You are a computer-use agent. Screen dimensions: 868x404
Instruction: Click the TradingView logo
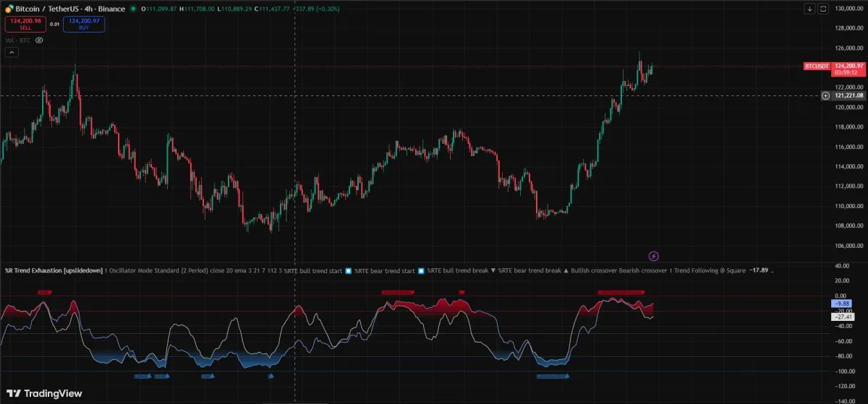[x=43, y=394]
